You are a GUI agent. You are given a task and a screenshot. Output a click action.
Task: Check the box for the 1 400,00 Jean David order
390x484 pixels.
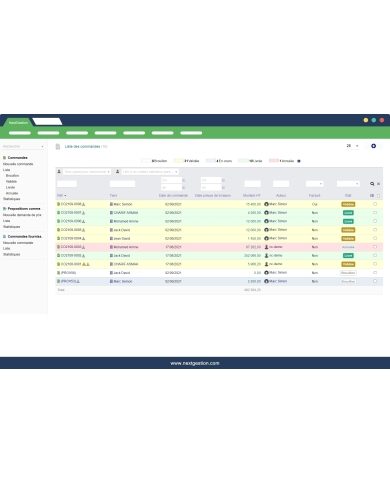coord(375,238)
